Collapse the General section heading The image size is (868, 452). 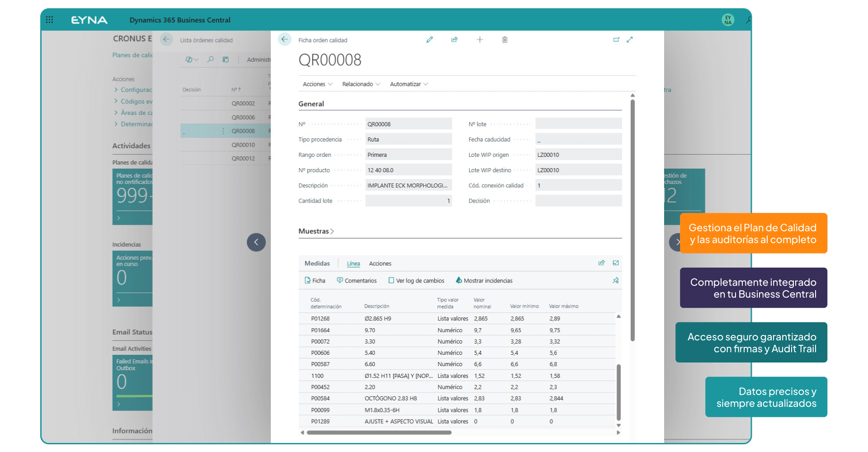tap(311, 104)
